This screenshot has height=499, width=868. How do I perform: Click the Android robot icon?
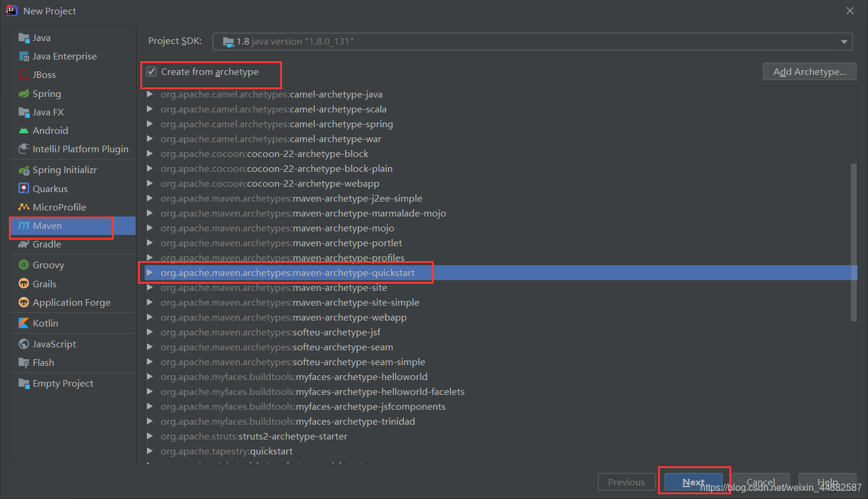(24, 130)
